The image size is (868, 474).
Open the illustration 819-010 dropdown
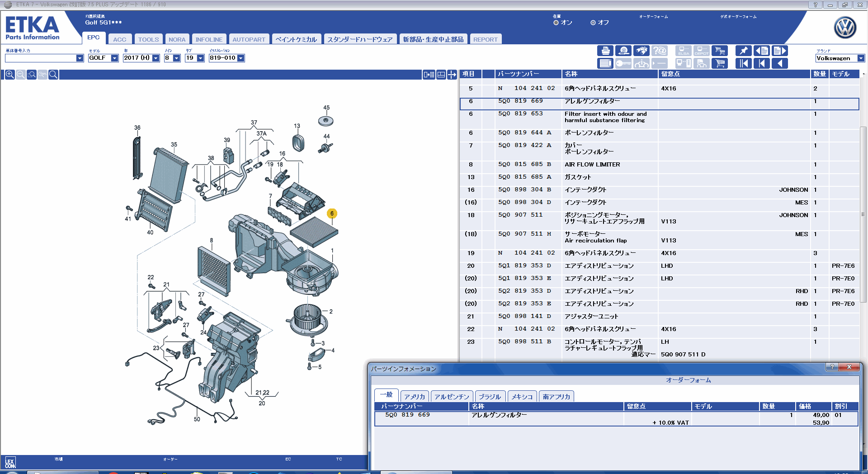coord(241,58)
